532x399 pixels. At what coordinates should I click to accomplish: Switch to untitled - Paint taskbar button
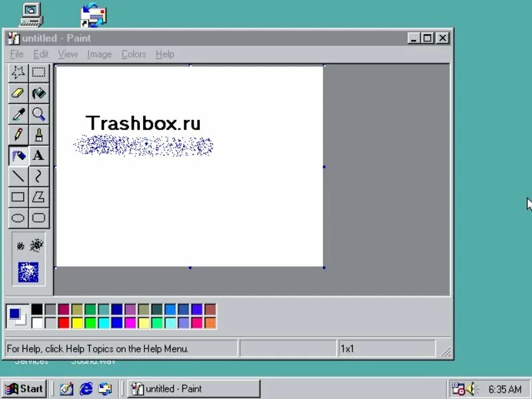tap(194, 388)
